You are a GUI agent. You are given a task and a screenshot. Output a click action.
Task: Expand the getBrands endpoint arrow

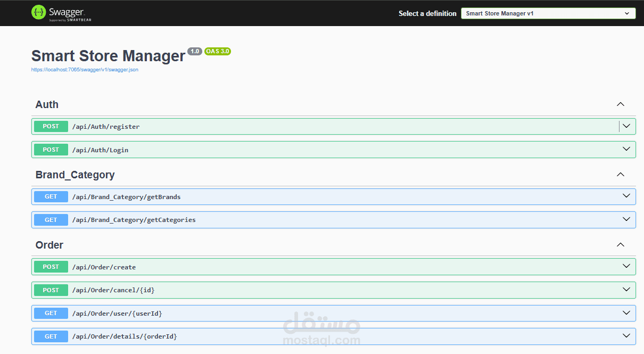[x=626, y=196]
